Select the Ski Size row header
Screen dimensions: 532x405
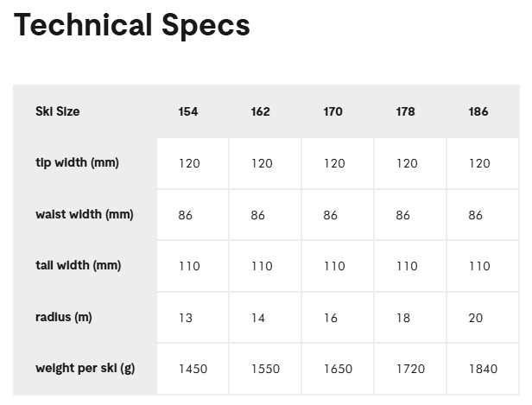tap(58, 111)
